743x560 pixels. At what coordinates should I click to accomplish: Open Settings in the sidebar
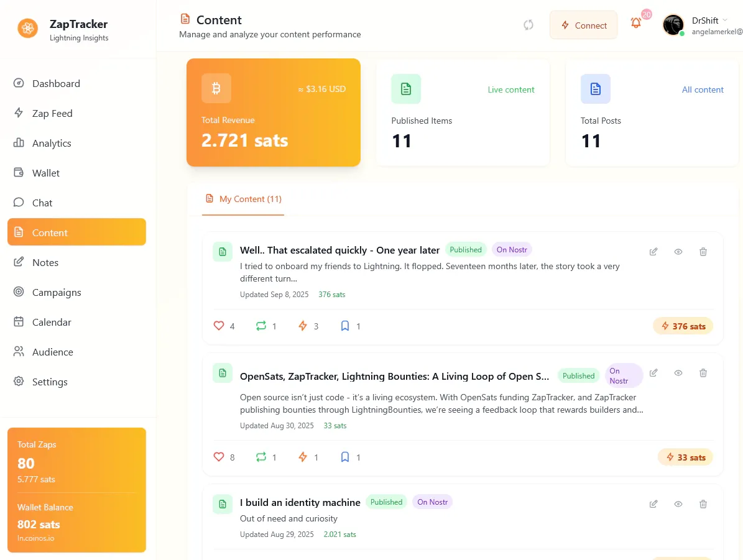click(x=76, y=382)
